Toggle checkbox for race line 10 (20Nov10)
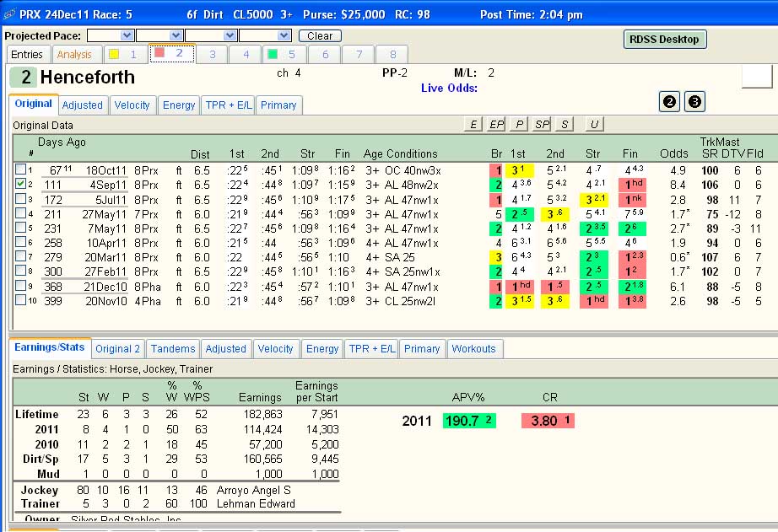The width and height of the screenshot is (778, 532). (x=20, y=299)
